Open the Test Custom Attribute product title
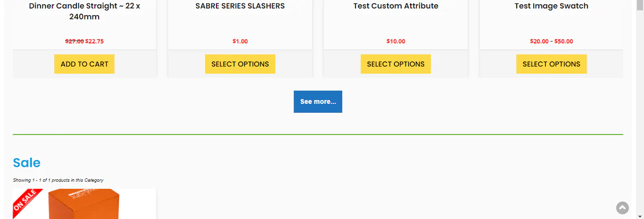This screenshot has width=644, height=219. pos(396,6)
